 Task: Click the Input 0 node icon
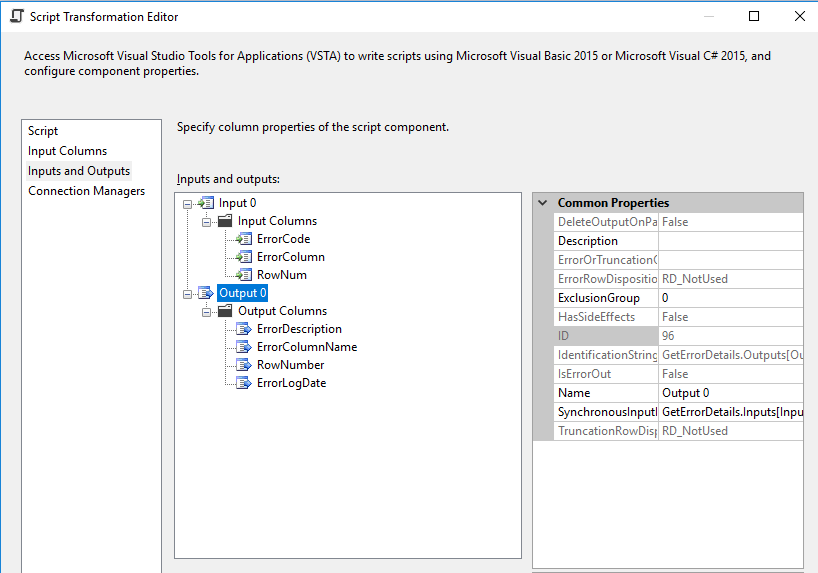click(x=206, y=203)
